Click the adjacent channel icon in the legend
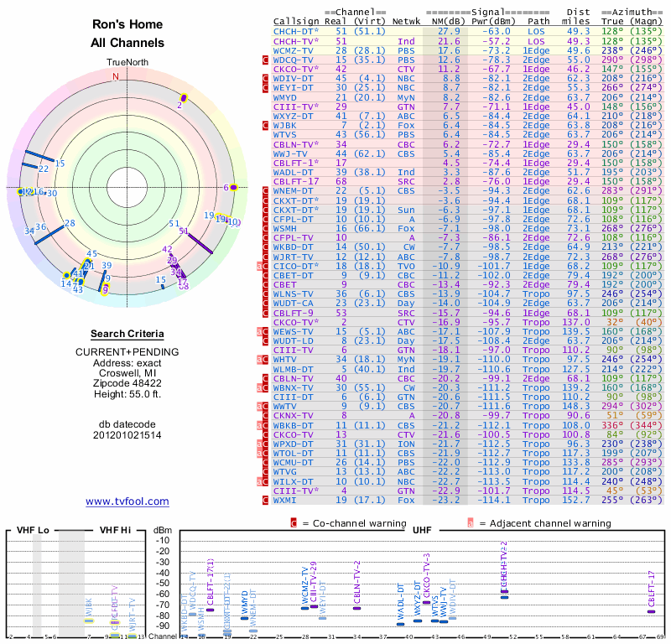Viewport: 671px width, 644px height. [x=470, y=522]
